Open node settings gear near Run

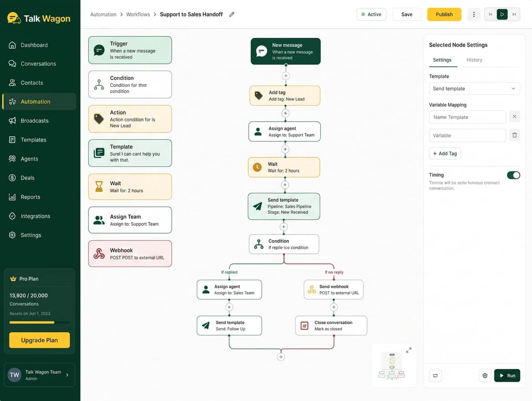pyautogui.click(x=485, y=375)
